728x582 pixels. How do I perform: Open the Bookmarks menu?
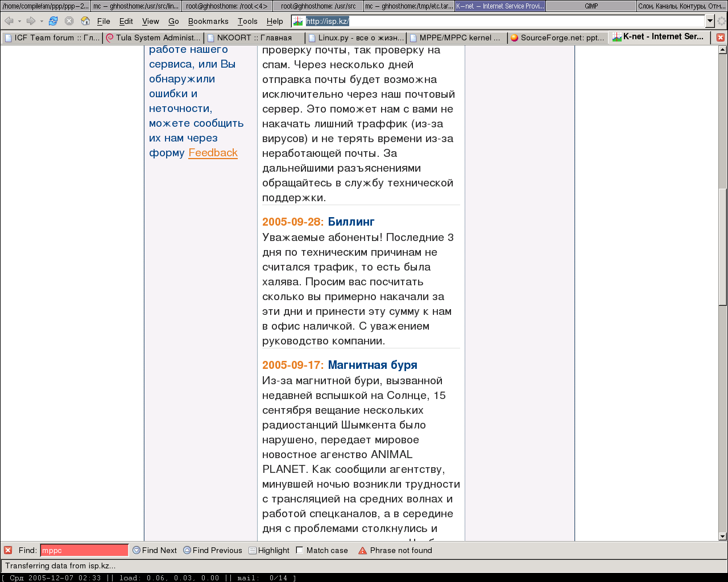(208, 21)
